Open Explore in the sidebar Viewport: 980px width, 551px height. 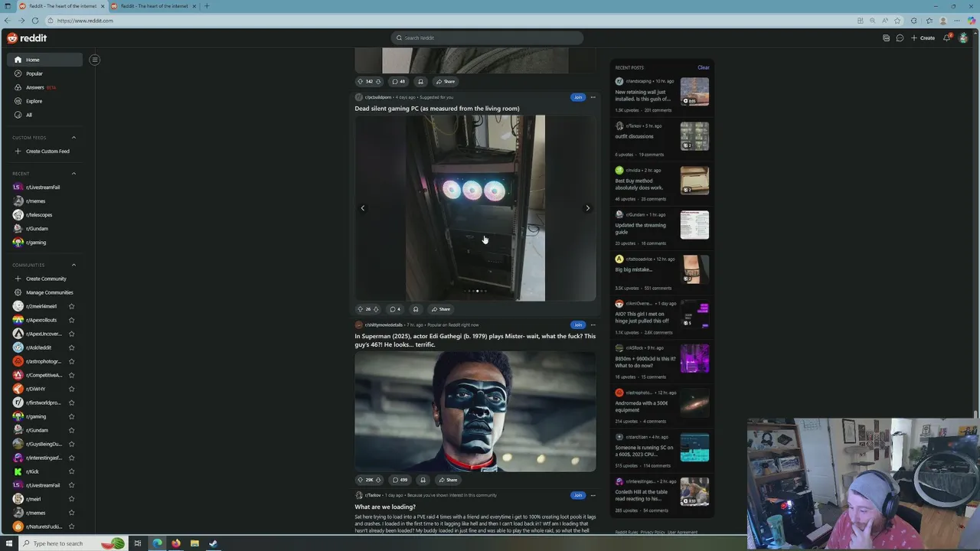pyautogui.click(x=45, y=101)
